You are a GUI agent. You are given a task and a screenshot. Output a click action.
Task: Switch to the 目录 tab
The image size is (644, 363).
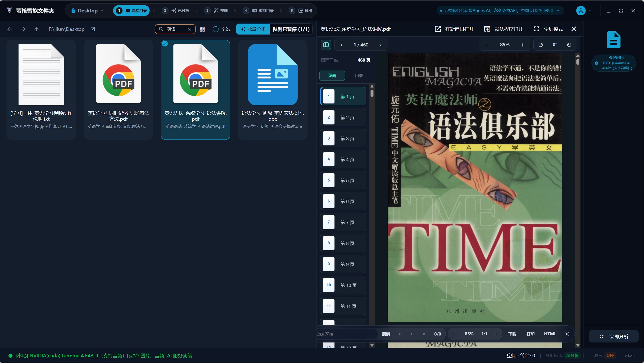pyautogui.click(x=359, y=76)
